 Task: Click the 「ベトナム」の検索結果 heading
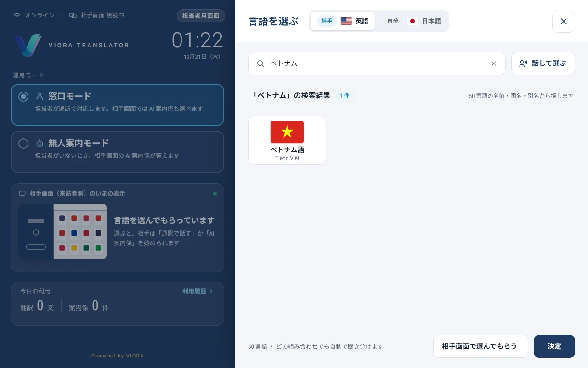click(291, 96)
